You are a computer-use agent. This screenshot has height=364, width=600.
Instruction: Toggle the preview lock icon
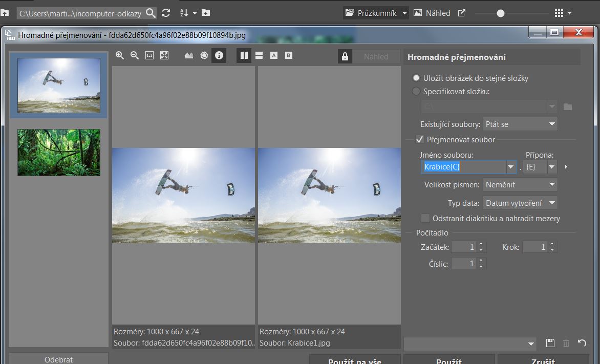pos(345,56)
